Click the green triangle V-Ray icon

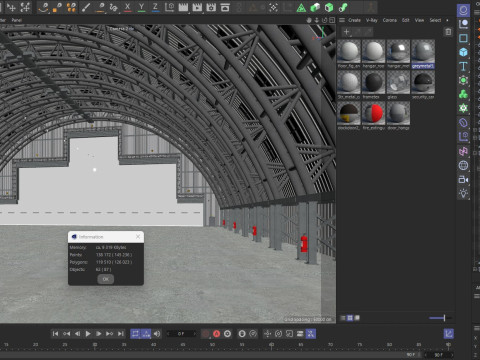pos(301,7)
